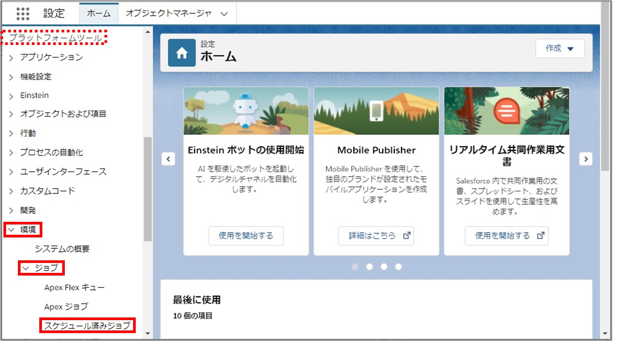644x343 pixels.
Task: Click the Mobile Publisher phone illustration
Action: click(376, 111)
